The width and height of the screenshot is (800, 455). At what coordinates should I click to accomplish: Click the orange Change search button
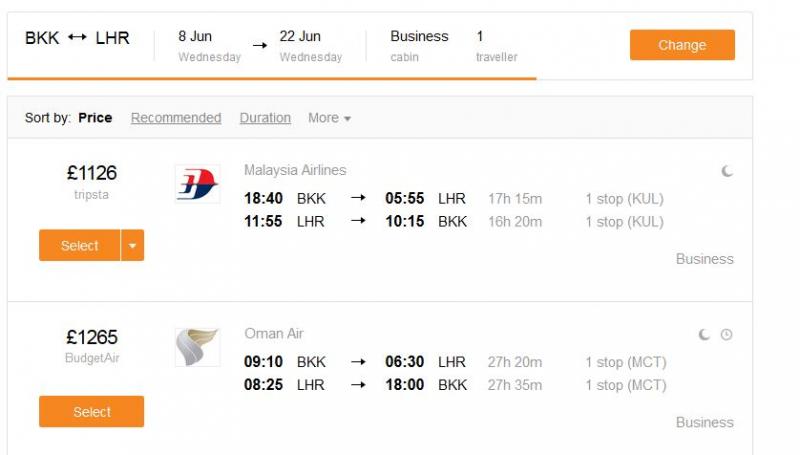(x=682, y=45)
